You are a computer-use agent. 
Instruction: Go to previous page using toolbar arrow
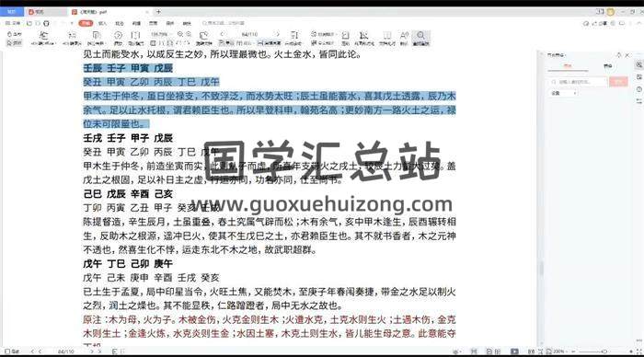pos(223,34)
